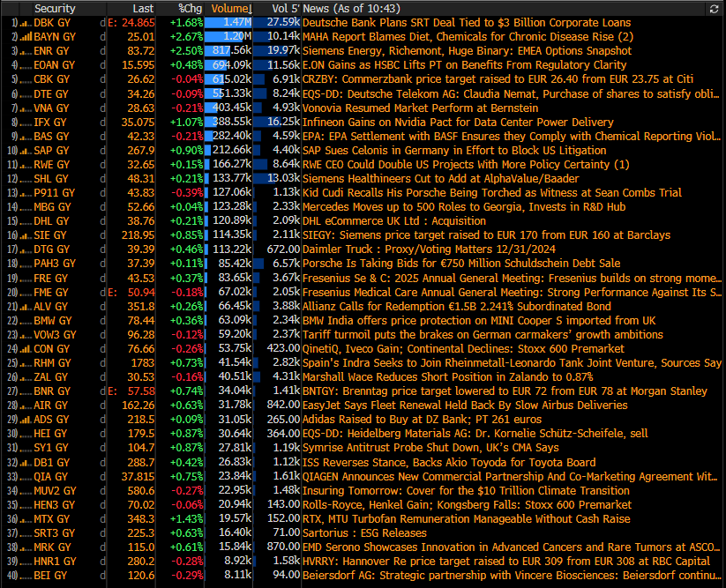Open Infineon Gains on Nvidia Pact headline

(x=458, y=123)
